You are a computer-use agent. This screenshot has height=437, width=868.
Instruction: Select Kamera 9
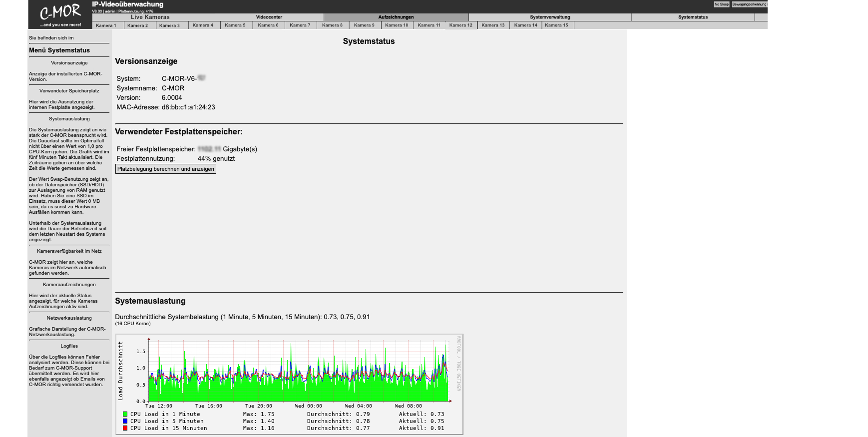(x=364, y=25)
